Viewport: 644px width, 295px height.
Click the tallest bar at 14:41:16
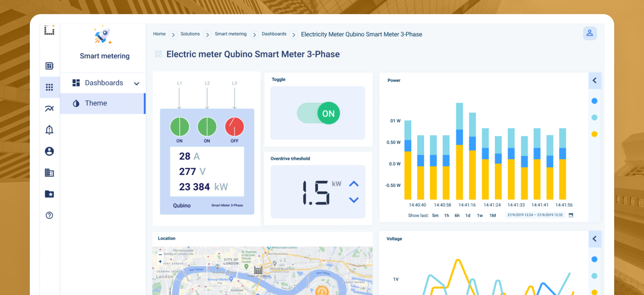tap(459, 151)
